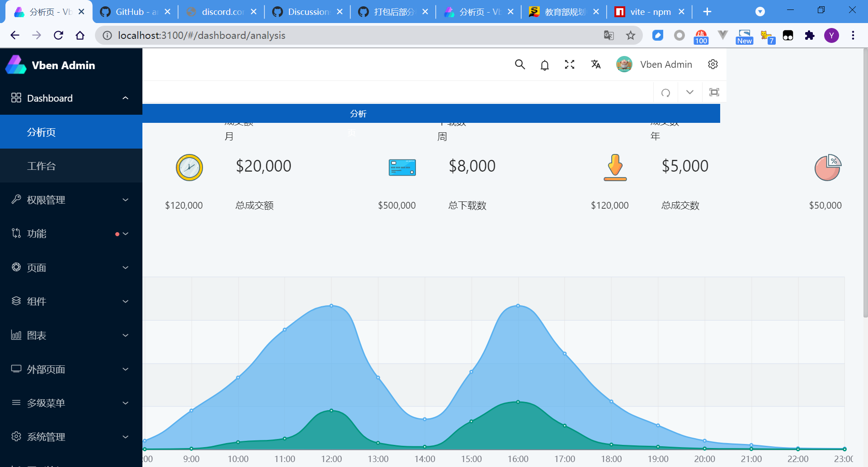The width and height of the screenshot is (868, 467).
Task: Expand the 多级菜单 menu
Action: click(71, 403)
